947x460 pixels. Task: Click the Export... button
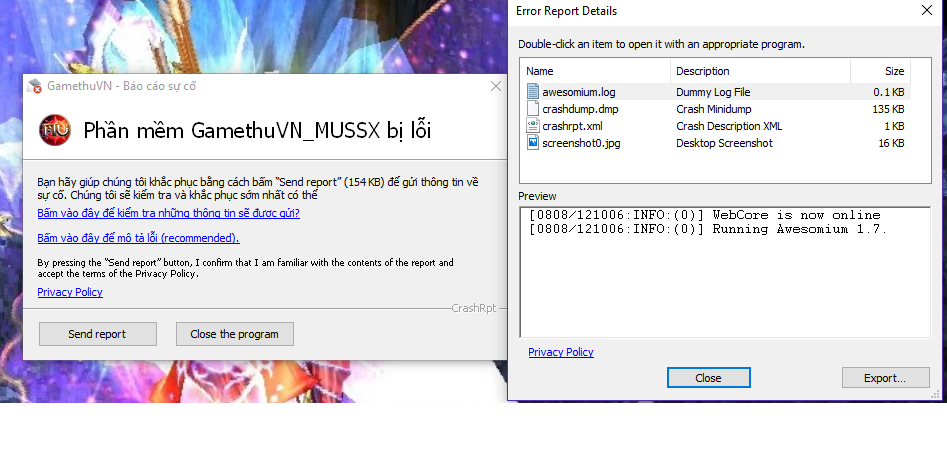point(885,378)
